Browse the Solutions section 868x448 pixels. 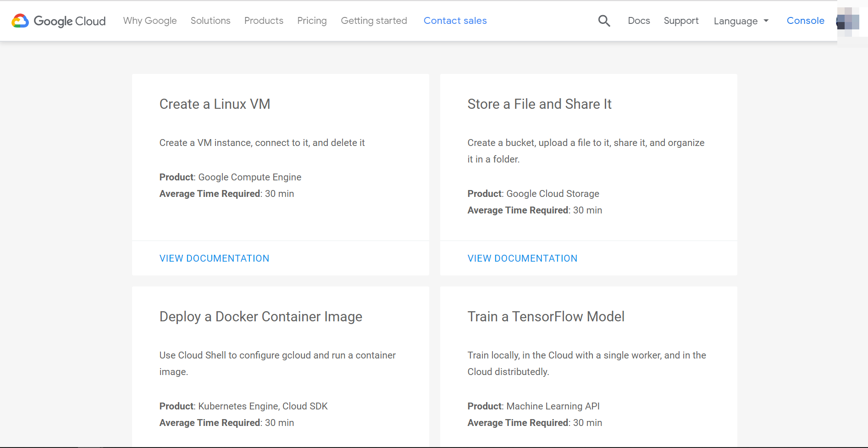pos(210,21)
